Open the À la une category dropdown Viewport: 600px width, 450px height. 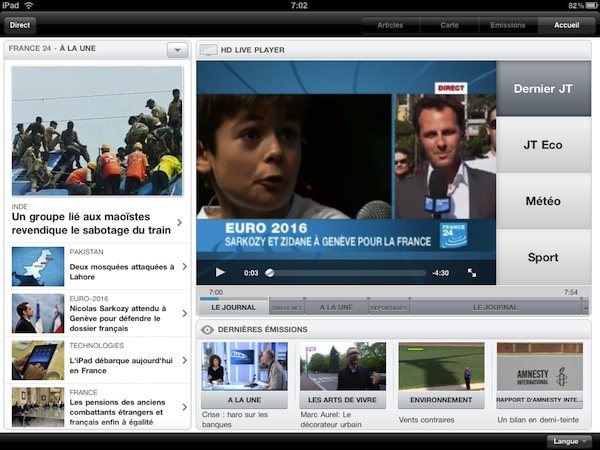tap(177, 50)
